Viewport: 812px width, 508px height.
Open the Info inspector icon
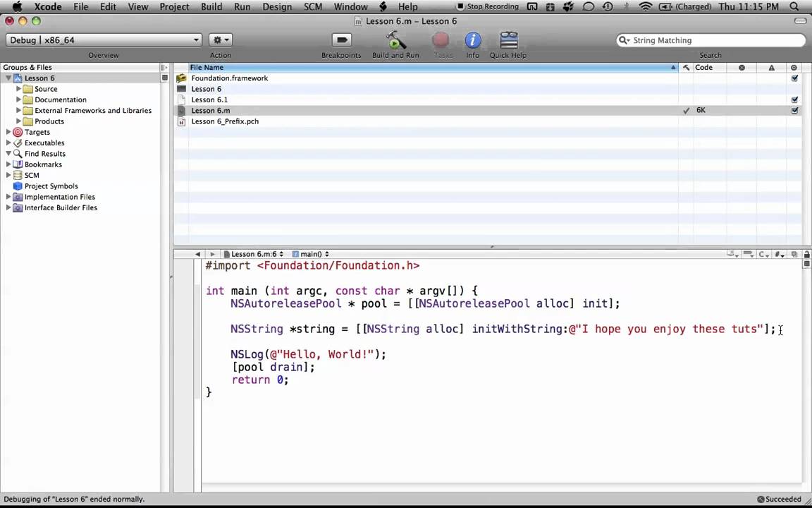472,40
